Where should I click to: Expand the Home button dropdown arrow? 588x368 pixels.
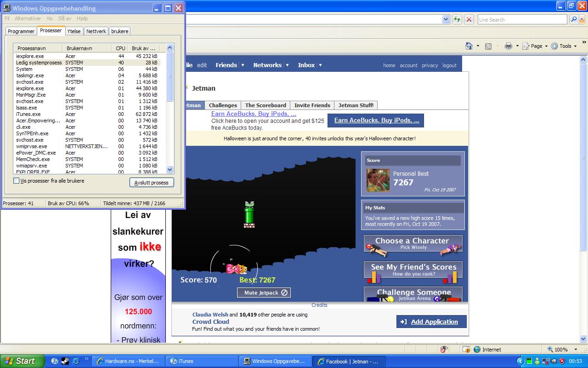pos(478,46)
